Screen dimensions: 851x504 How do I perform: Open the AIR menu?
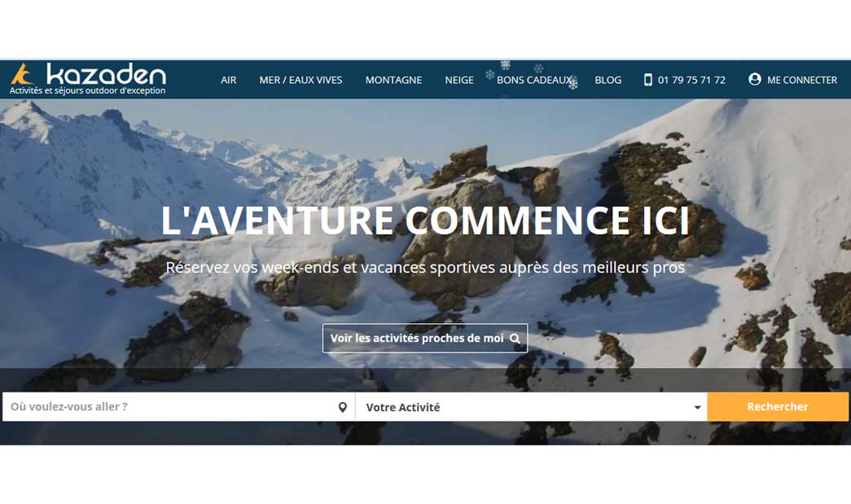tap(229, 80)
